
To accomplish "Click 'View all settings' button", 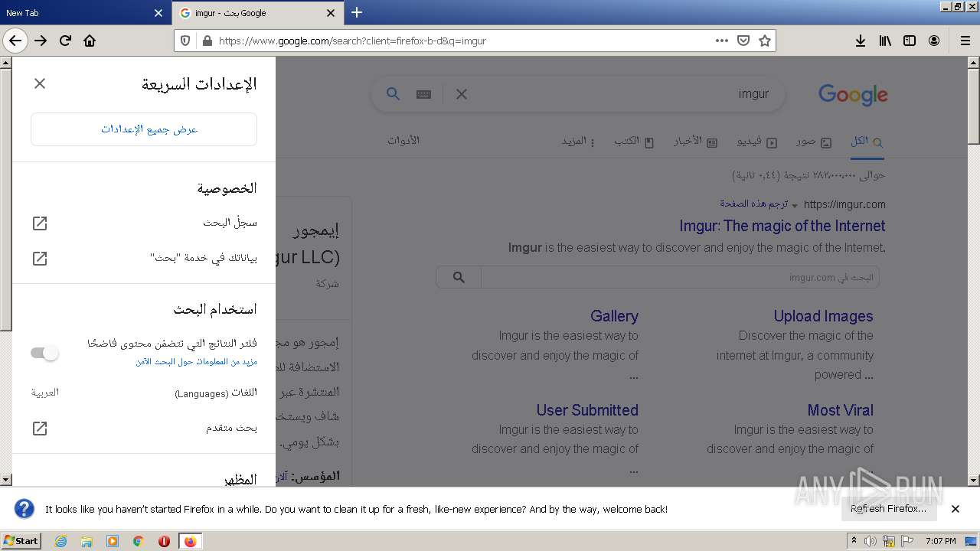I will tap(144, 129).
